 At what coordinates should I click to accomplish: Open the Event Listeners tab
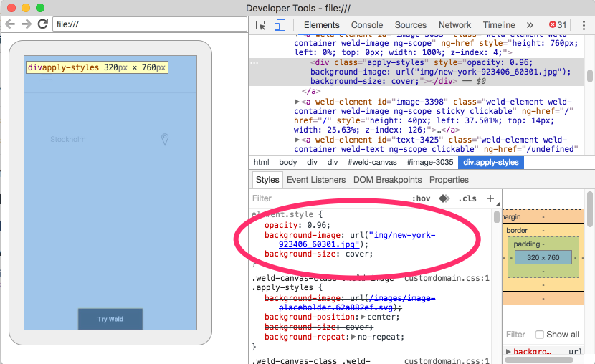tap(316, 180)
